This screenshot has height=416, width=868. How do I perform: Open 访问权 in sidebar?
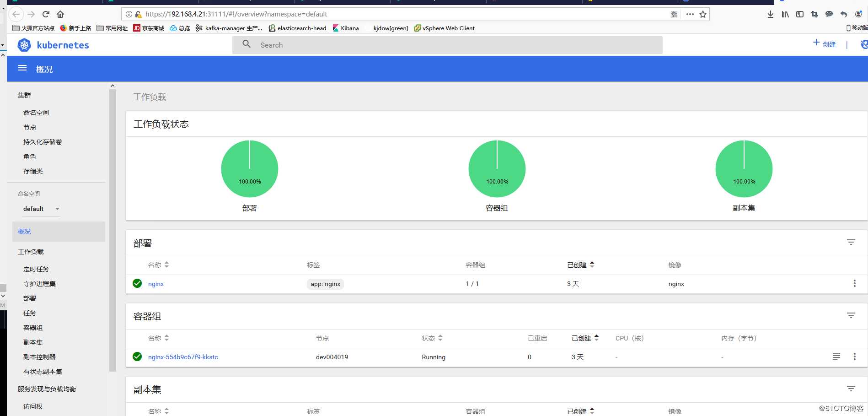click(33, 406)
